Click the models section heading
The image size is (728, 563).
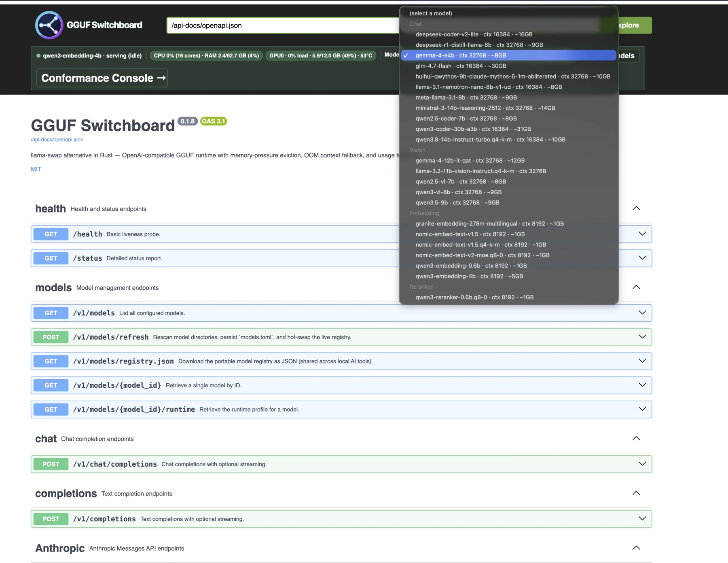(53, 288)
